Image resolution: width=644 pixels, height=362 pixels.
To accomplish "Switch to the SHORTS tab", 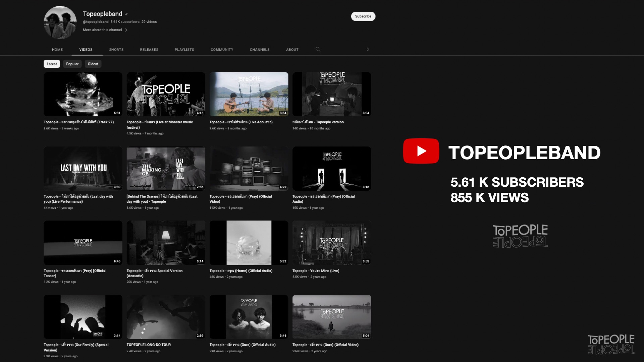I will pyautogui.click(x=116, y=50).
